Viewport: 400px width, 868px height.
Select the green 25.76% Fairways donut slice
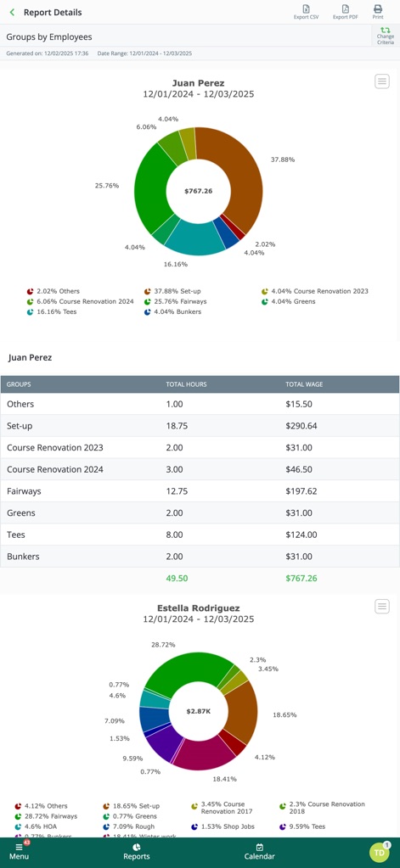pyautogui.click(x=152, y=188)
